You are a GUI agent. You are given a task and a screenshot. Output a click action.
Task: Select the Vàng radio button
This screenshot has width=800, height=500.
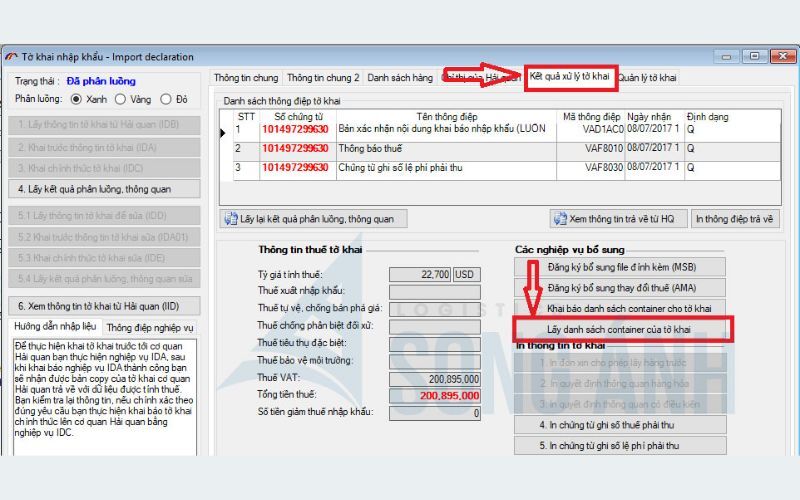point(120,99)
